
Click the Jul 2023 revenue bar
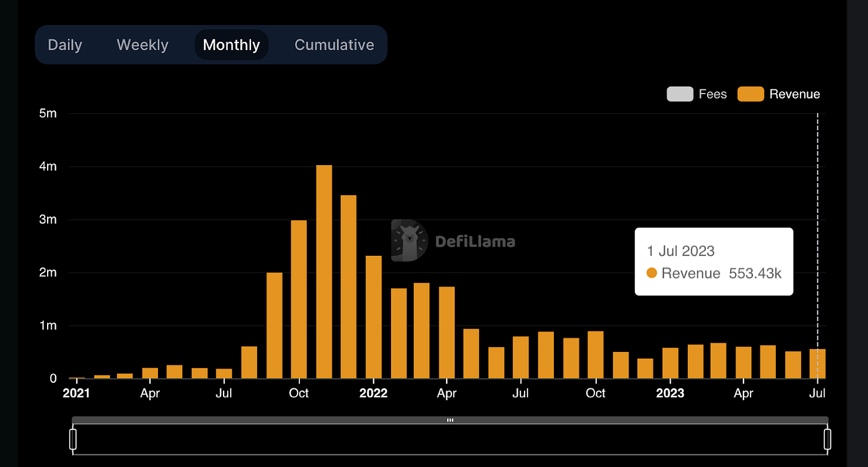[x=817, y=364]
